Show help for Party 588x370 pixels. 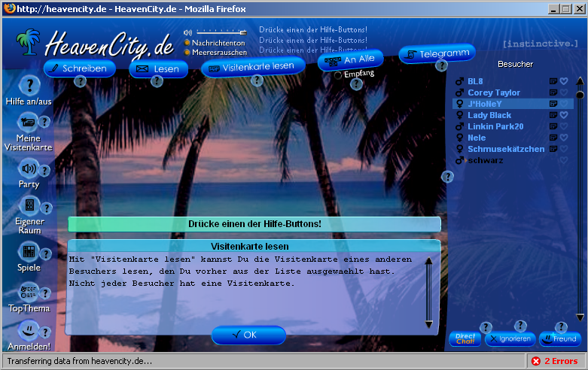pos(44,171)
